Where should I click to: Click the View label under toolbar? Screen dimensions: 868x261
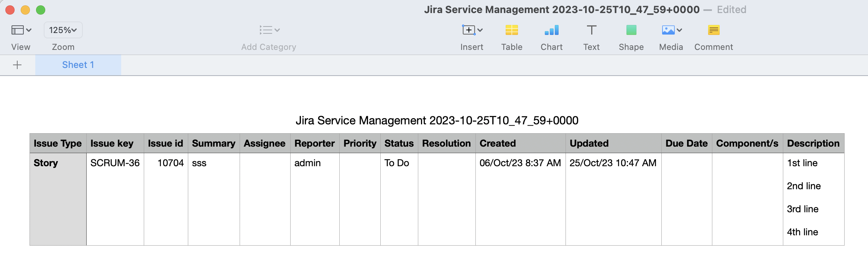[x=21, y=47]
